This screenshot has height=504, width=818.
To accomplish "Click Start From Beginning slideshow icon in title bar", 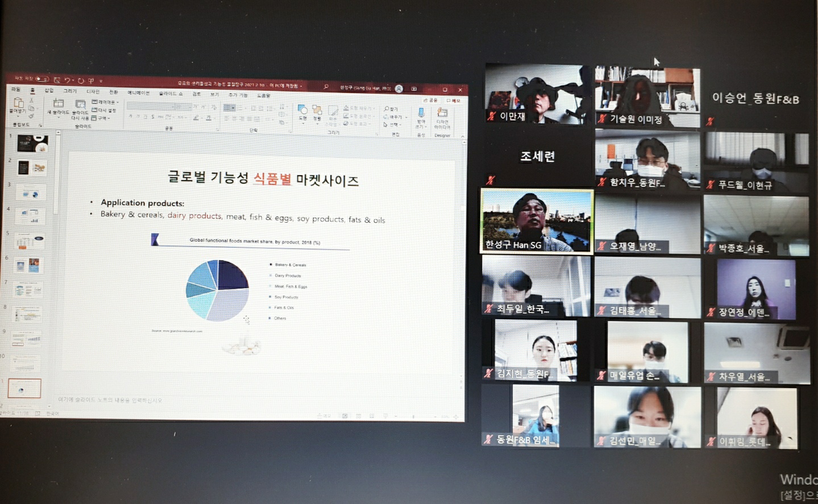I will 91,81.
